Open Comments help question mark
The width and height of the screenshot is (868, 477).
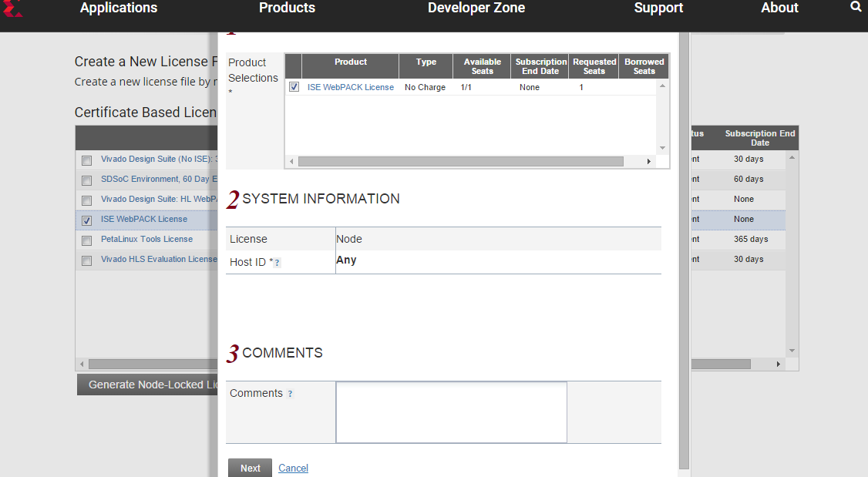pos(290,394)
